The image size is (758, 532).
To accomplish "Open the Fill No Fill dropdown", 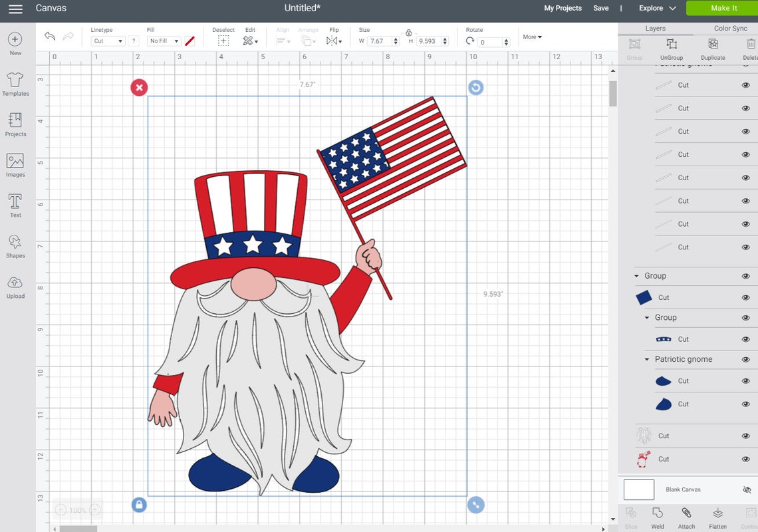I will pos(164,41).
